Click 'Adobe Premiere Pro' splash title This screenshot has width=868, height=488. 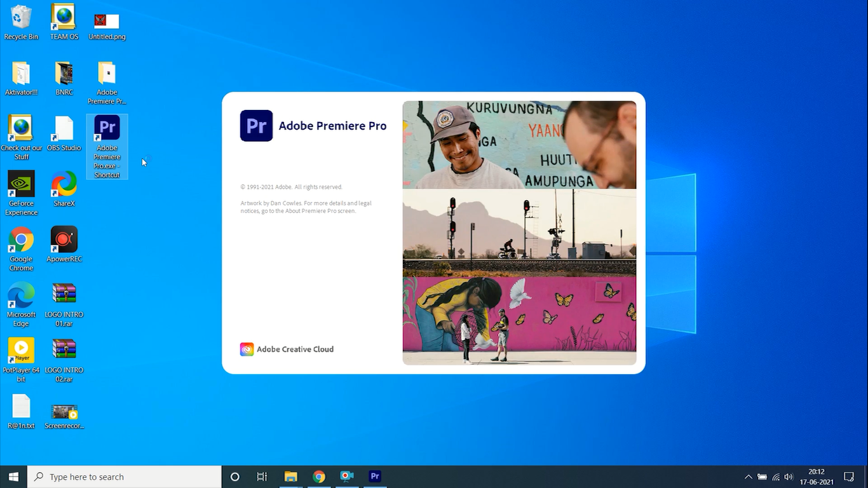click(x=332, y=126)
